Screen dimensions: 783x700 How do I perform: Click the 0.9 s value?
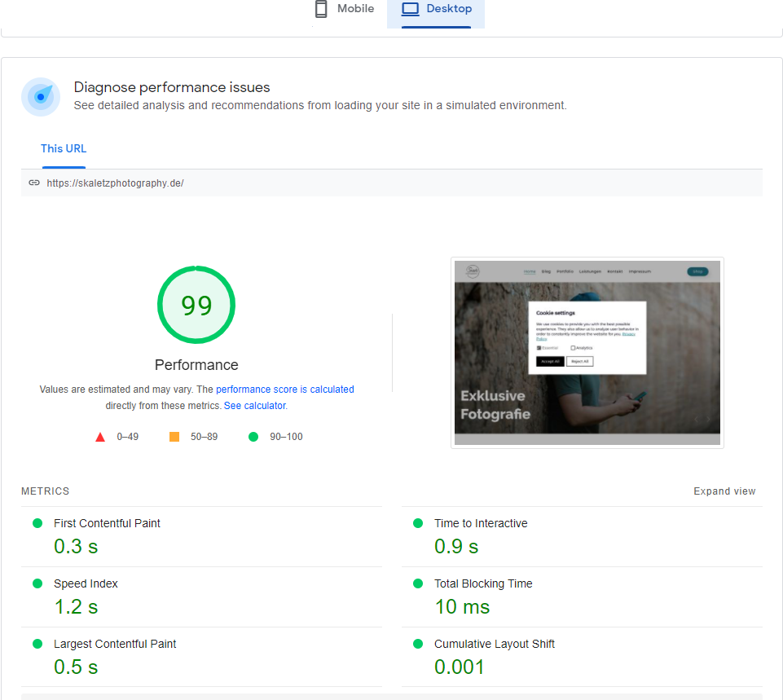tap(456, 547)
